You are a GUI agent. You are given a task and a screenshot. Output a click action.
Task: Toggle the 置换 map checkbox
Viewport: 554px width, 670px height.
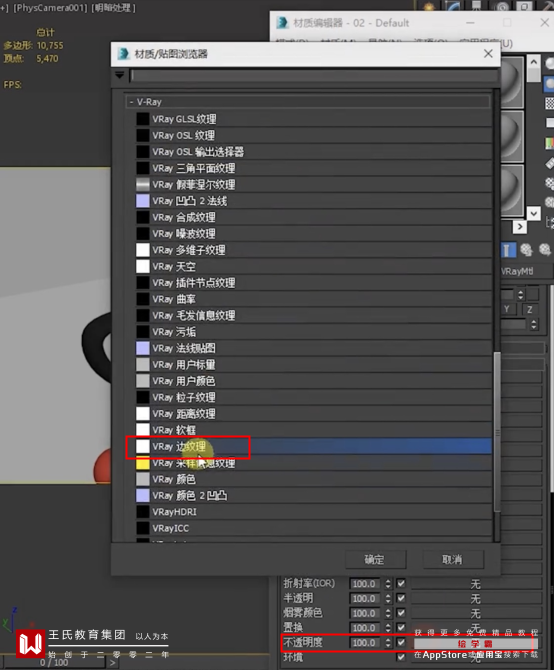401,627
